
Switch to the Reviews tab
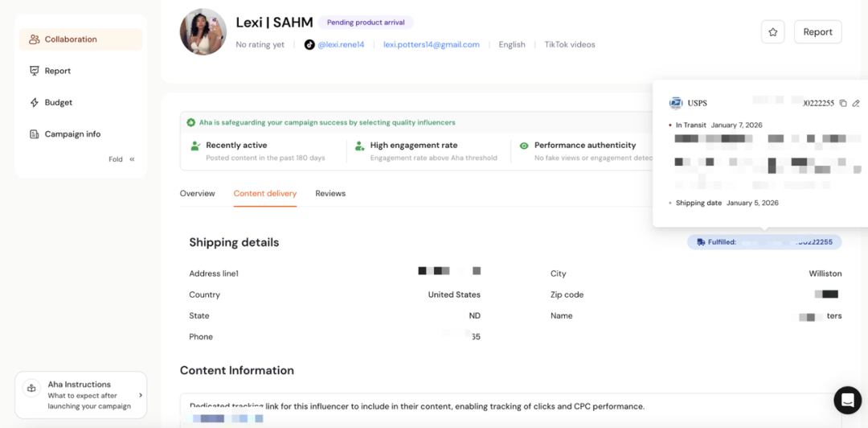[330, 194]
